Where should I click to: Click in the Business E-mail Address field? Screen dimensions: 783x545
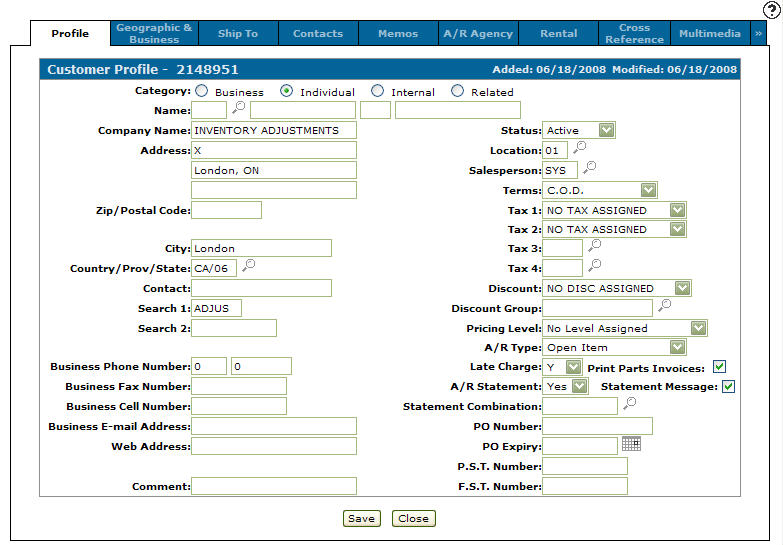[273, 426]
